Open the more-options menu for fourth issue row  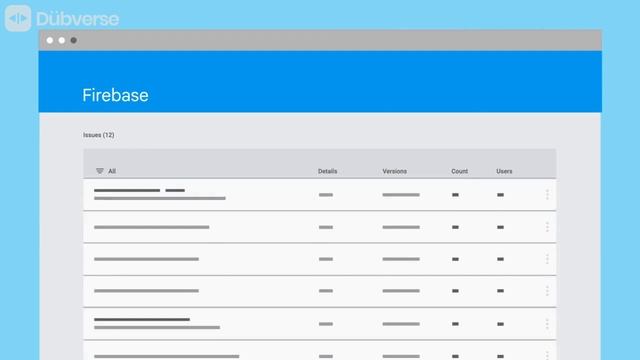click(x=547, y=291)
